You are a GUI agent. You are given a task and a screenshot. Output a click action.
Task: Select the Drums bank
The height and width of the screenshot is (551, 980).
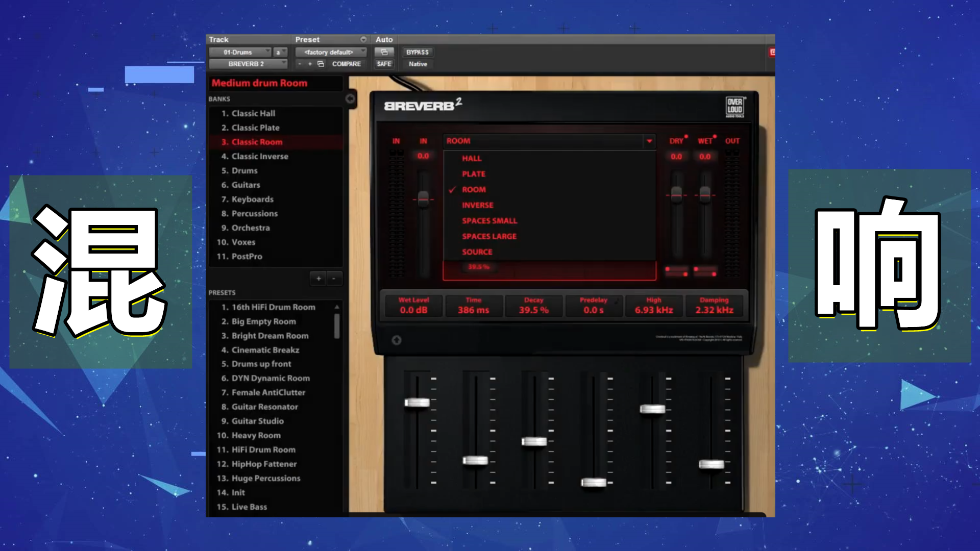pyautogui.click(x=276, y=170)
